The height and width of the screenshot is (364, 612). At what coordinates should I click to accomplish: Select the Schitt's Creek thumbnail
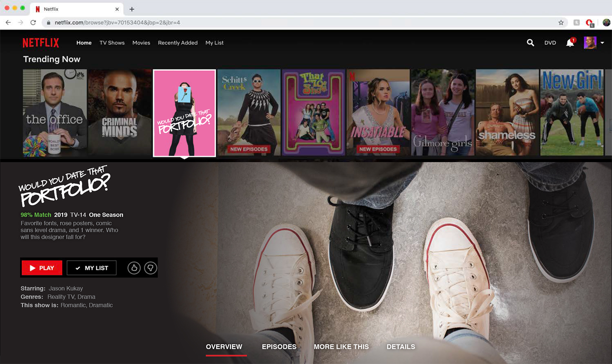click(249, 113)
